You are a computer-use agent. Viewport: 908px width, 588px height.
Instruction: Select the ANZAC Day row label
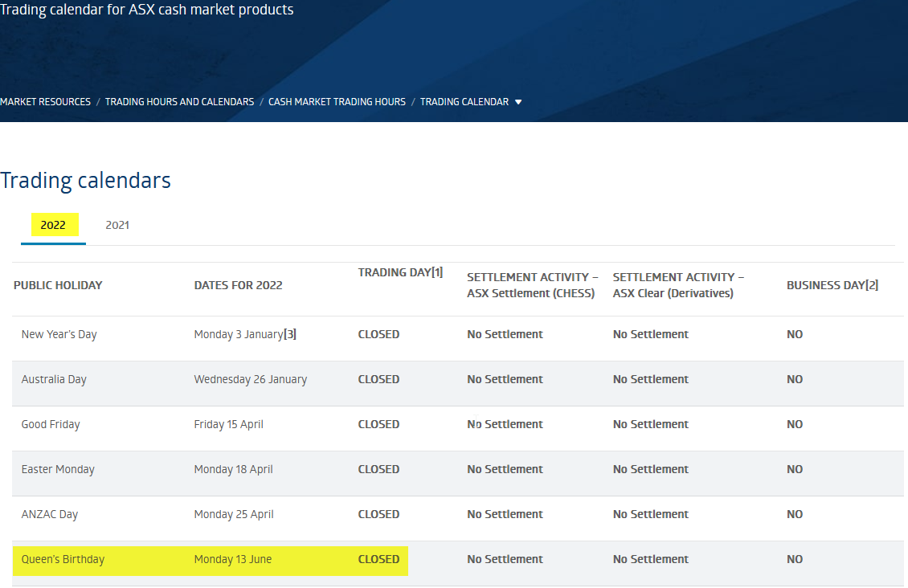pos(49,514)
